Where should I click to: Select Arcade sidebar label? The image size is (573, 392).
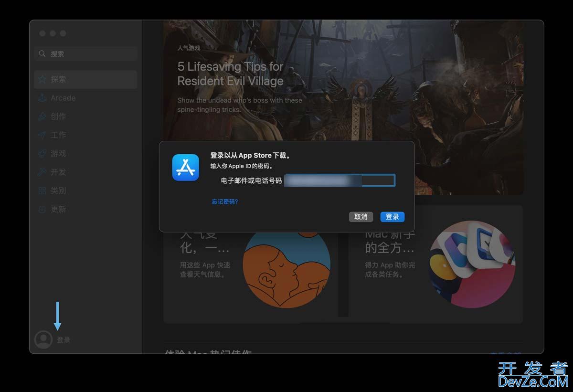[63, 98]
